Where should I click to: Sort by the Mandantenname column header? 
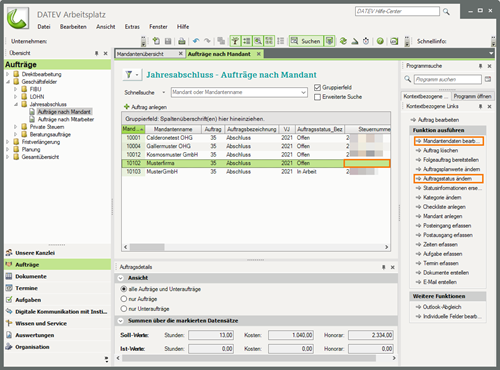[x=173, y=129]
